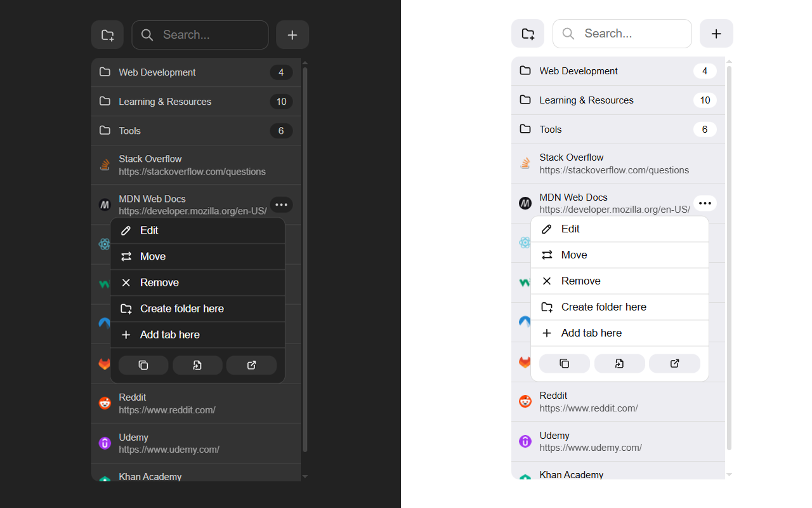The width and height of the screenshot is (812, 508).
Task: Choose Create folder here in the menu
Action: 182,309
